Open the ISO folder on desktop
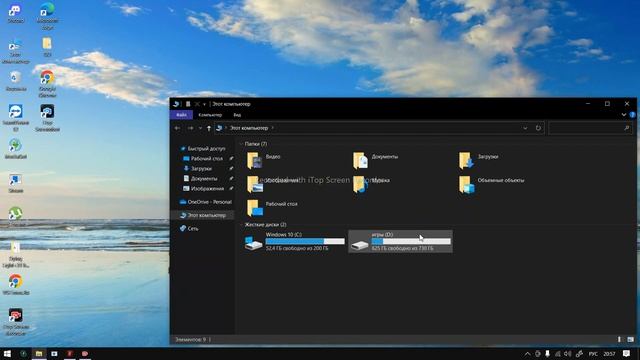The height and width of the screenshot is (360, 640). [47, 47]
